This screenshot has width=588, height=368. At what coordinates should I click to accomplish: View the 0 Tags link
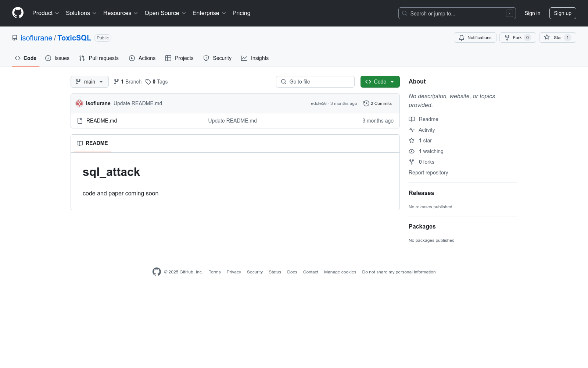point(157,82)
